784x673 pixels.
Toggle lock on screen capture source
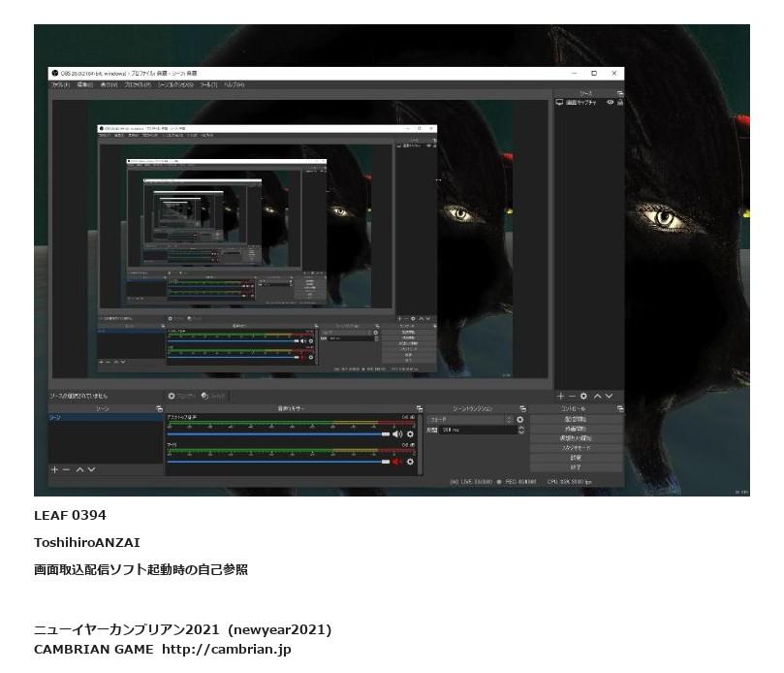pos(619,102)
